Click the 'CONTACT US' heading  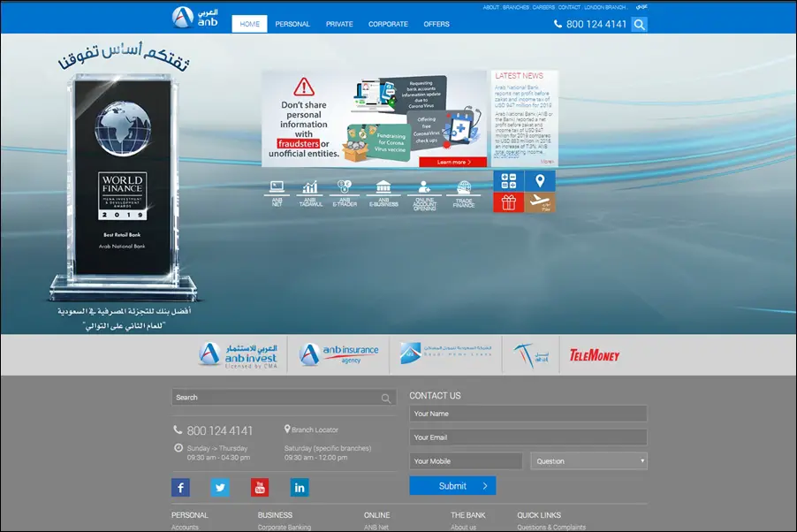tap(435, 396)
